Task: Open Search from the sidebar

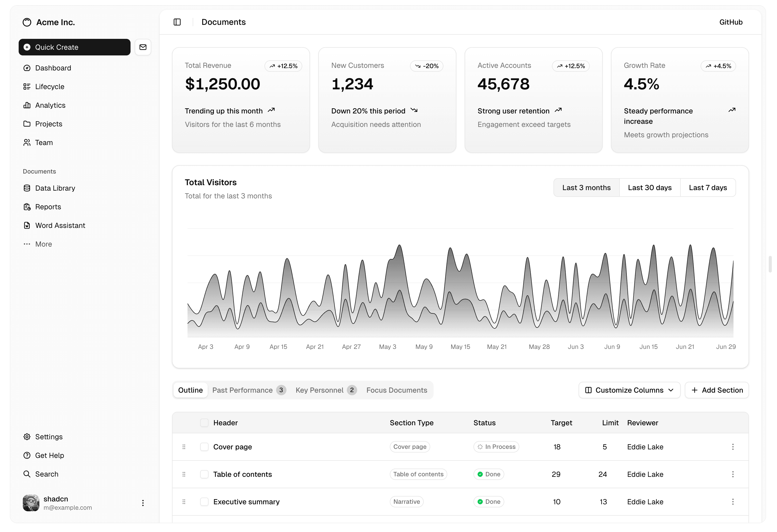Action: [85, 475]
